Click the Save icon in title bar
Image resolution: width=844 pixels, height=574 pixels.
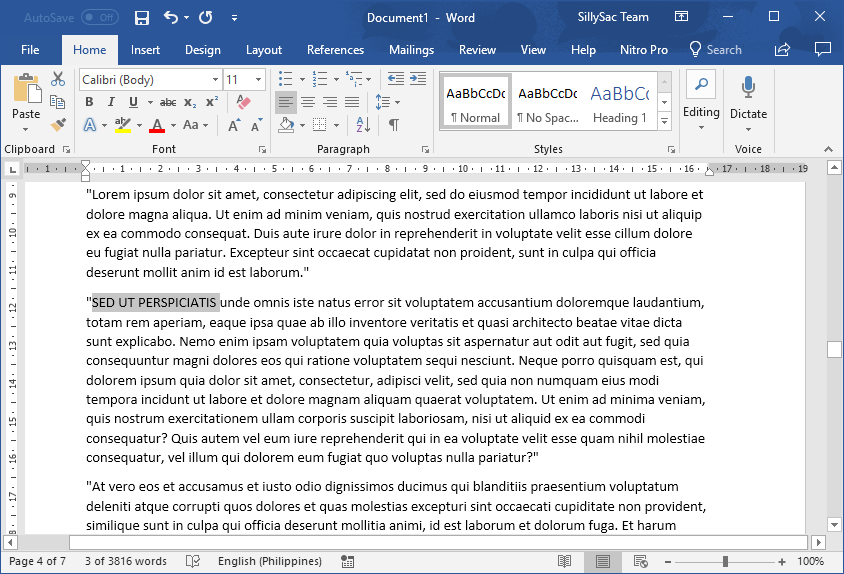(142, 18)
